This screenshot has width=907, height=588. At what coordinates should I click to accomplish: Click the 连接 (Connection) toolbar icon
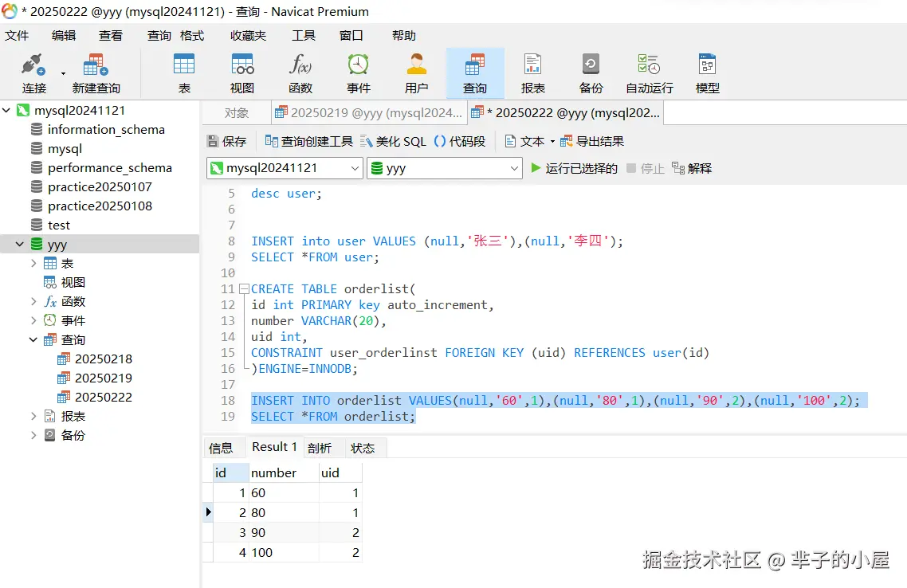click(x=33, y=73)
